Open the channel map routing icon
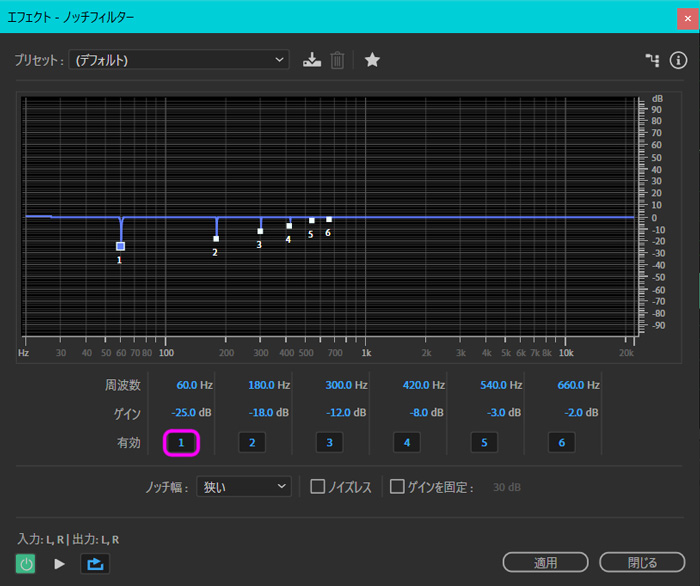The width and height of the screenshot is (700, 586). coord(653,60)
